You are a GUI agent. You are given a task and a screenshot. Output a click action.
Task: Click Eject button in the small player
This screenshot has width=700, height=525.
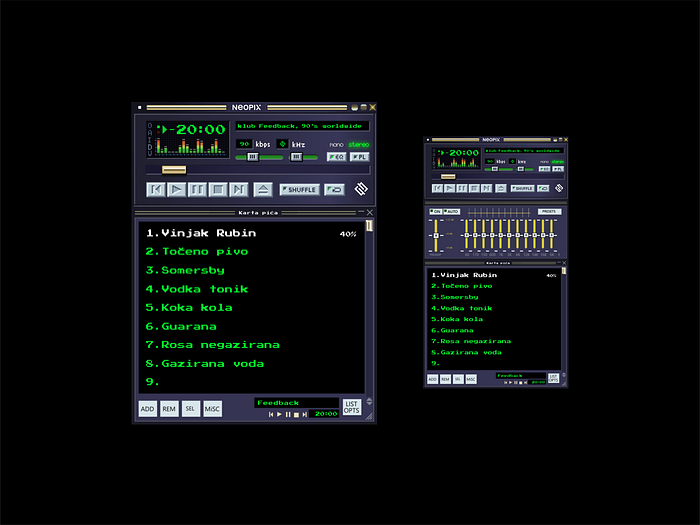click(501, 188)
